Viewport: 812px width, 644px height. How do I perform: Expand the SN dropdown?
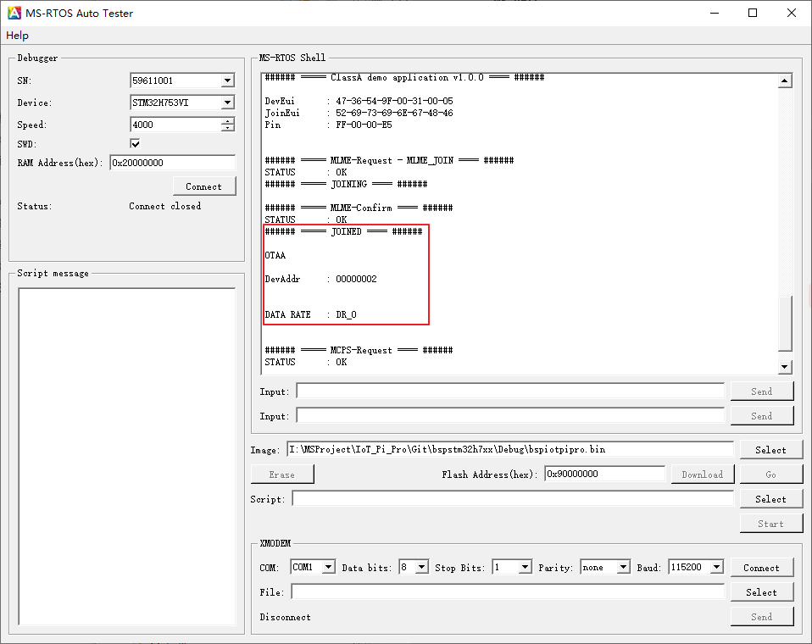coord(227,81)
